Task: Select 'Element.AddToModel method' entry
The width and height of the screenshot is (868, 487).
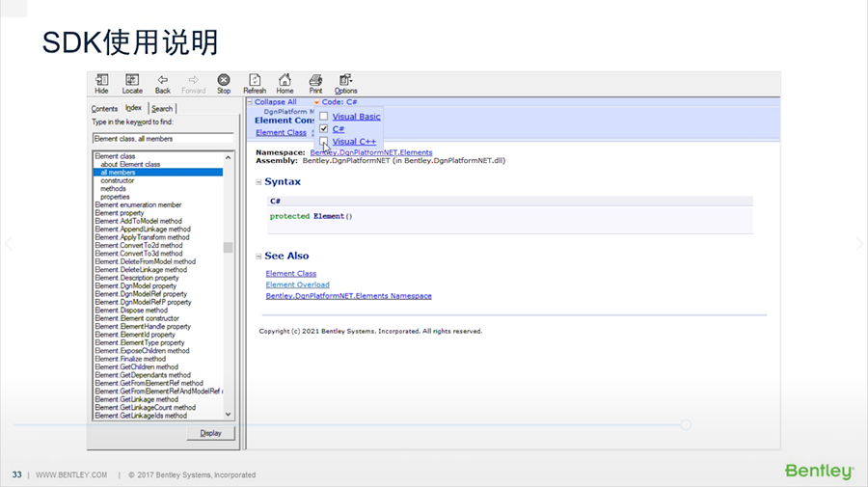Action: point(138,221)
